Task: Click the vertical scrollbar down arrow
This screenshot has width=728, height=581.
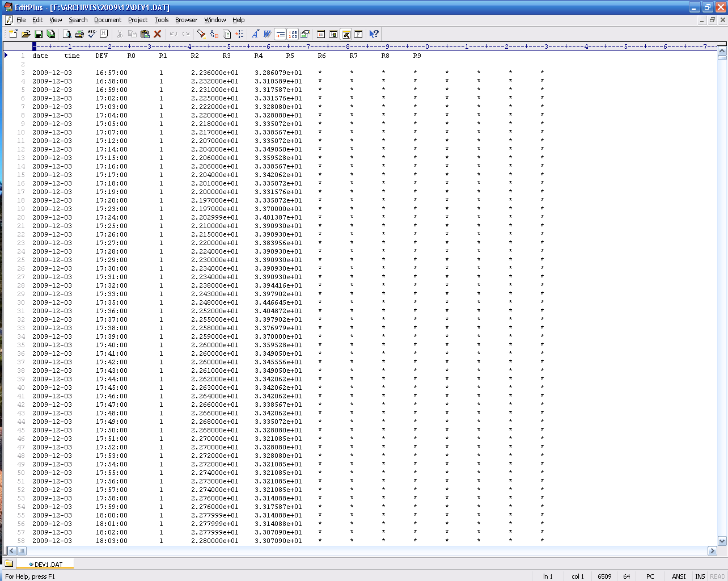Action: point(722,541)
